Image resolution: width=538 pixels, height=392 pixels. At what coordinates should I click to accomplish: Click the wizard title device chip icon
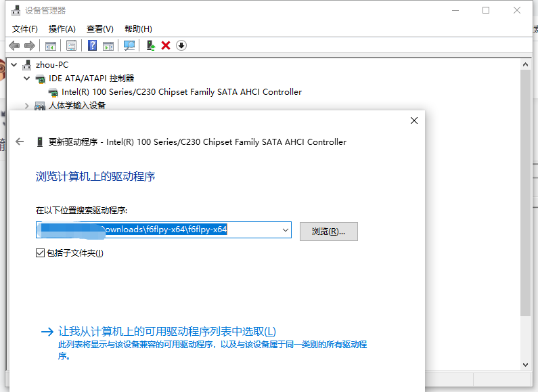pos(40,141)
